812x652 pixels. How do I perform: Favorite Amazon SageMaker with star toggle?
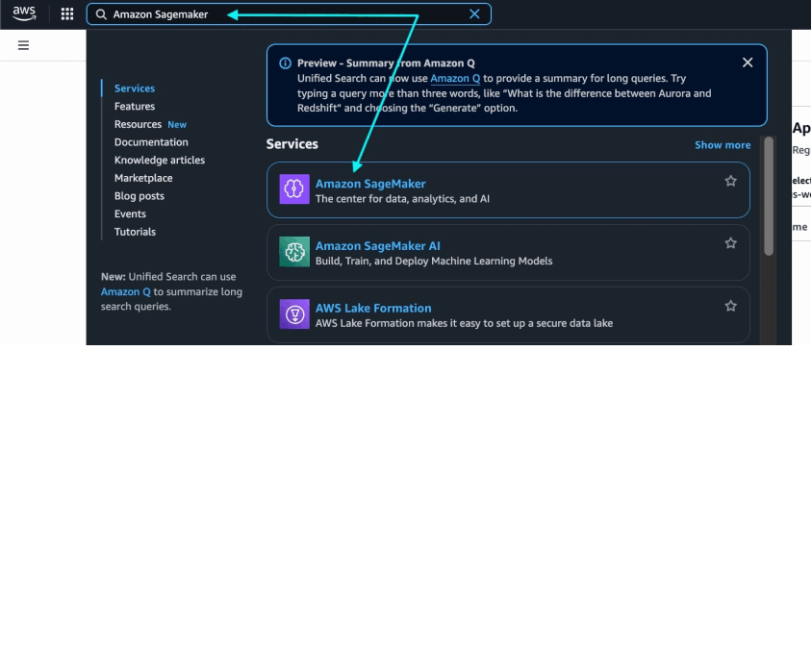click(x=730, y=181)
